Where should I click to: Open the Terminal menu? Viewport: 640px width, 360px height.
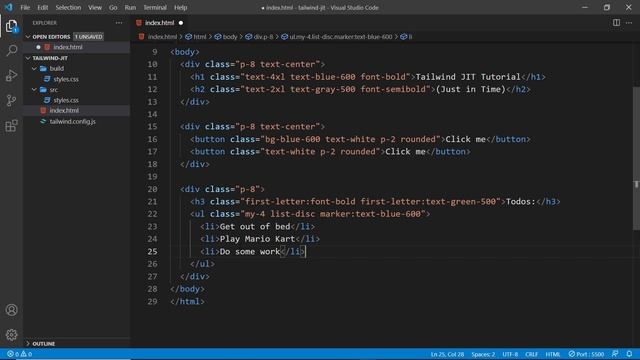pyautogui.click(x=155, y=7)
